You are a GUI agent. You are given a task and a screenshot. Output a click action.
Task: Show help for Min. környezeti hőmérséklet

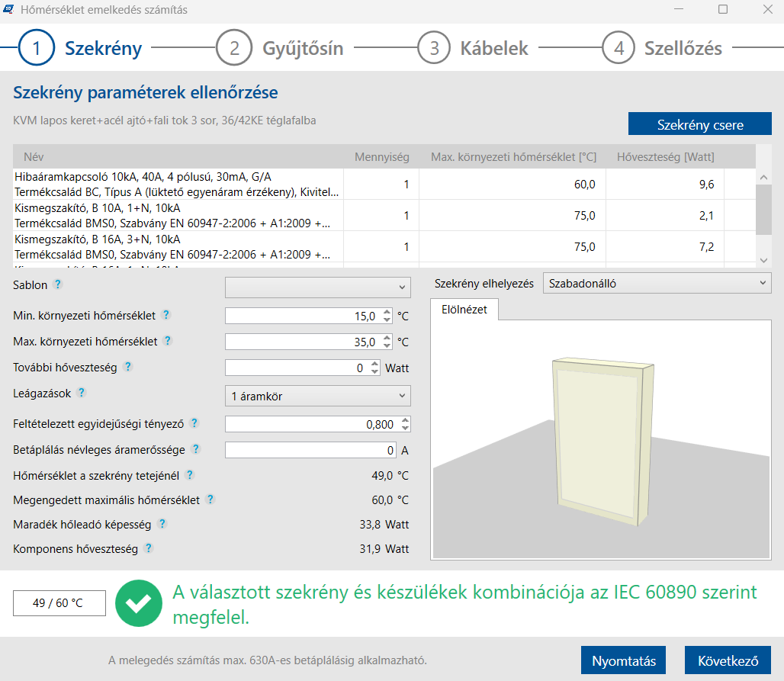[x=166, y=314]
